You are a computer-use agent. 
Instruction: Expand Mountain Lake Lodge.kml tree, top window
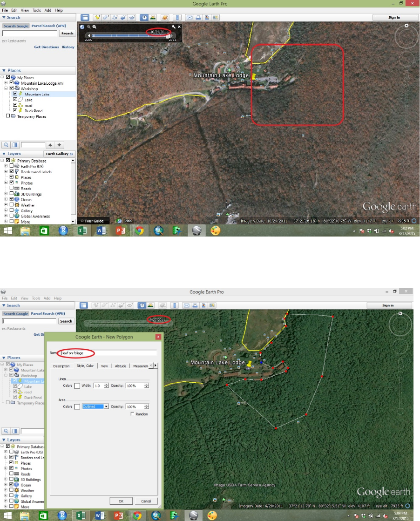[6, 83]
